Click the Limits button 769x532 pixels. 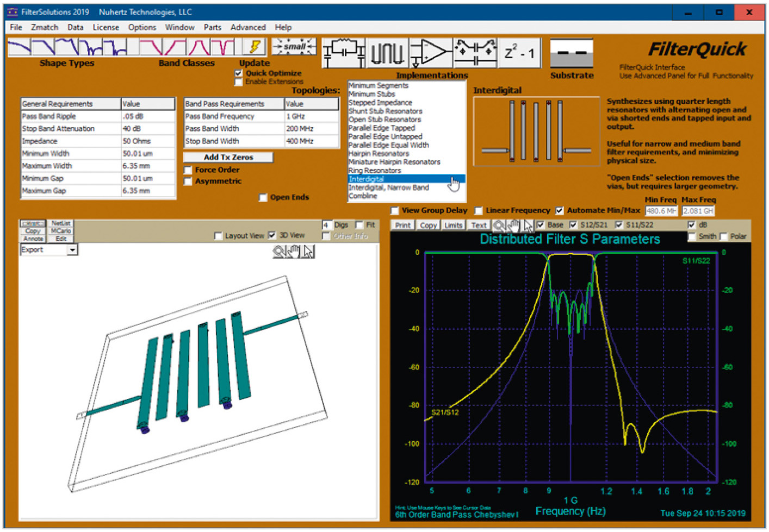pyautogui.click(x=453, y=226)
